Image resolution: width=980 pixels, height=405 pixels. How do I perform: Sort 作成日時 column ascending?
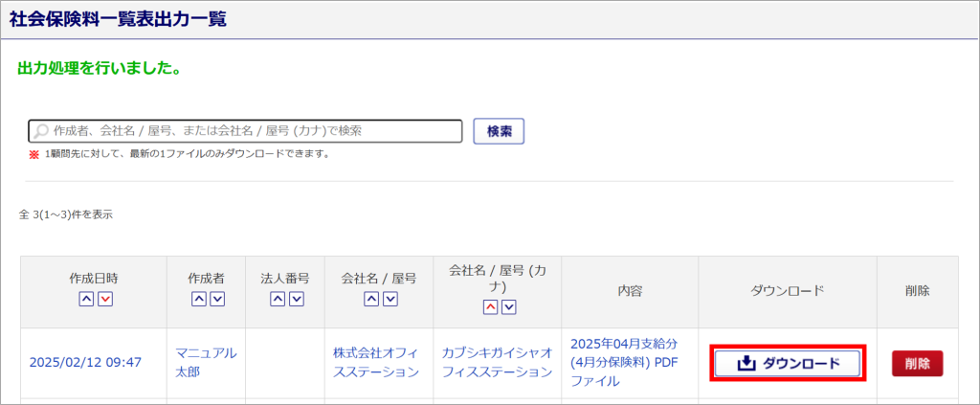coord(86,300)
